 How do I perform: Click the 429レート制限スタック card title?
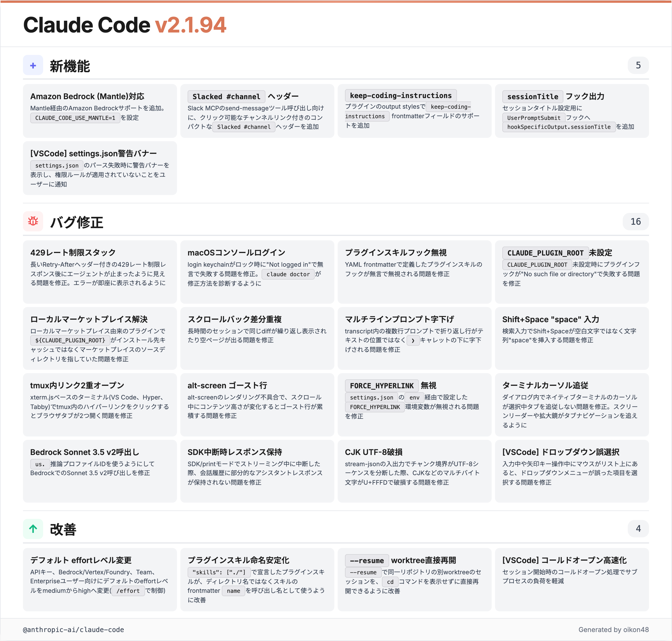pos(73,252)
